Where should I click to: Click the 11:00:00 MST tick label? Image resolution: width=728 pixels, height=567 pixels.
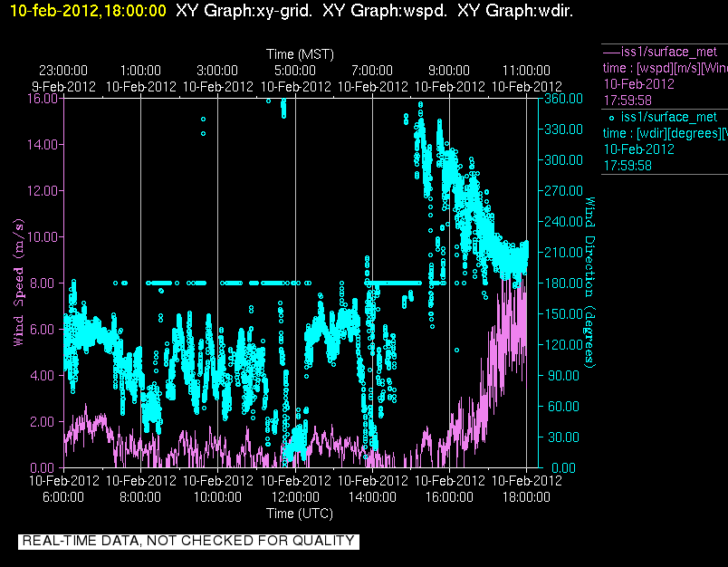[x=526, y=71]
